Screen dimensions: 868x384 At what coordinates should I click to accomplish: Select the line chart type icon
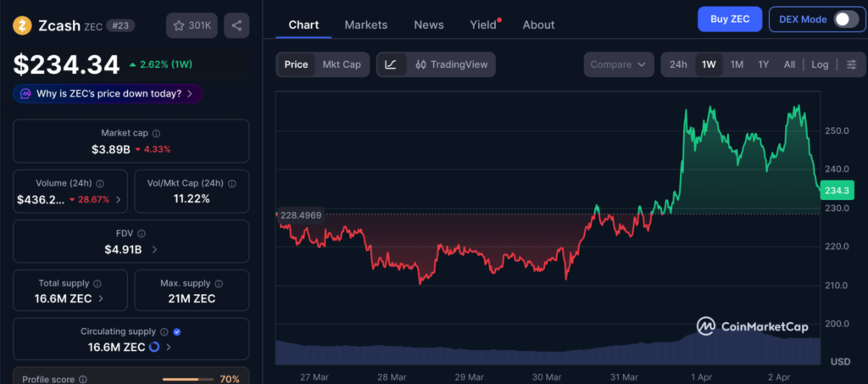(391, 64)
